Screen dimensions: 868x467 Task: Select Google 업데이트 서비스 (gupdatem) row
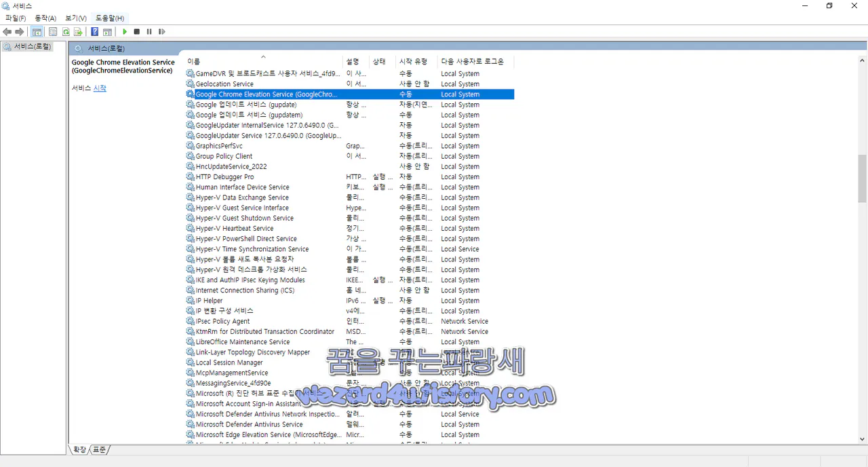pos(349,115)
